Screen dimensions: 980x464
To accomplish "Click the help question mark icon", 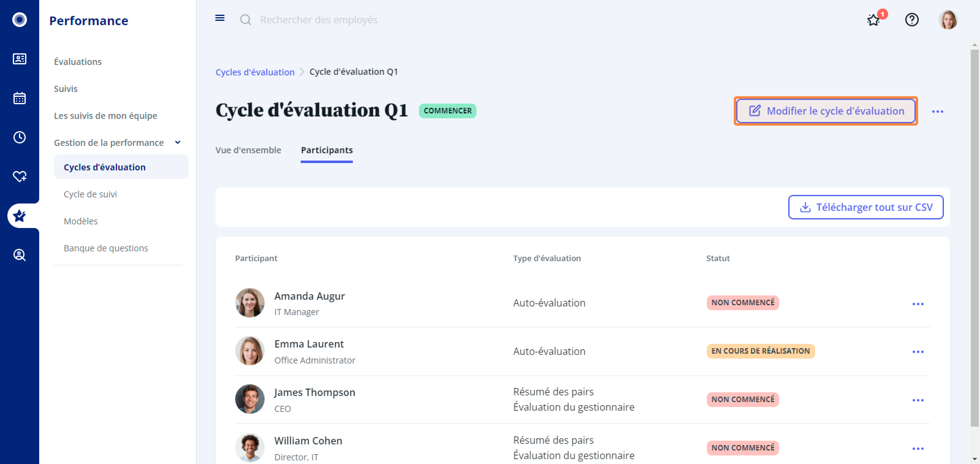I will [x=911, y=20].
